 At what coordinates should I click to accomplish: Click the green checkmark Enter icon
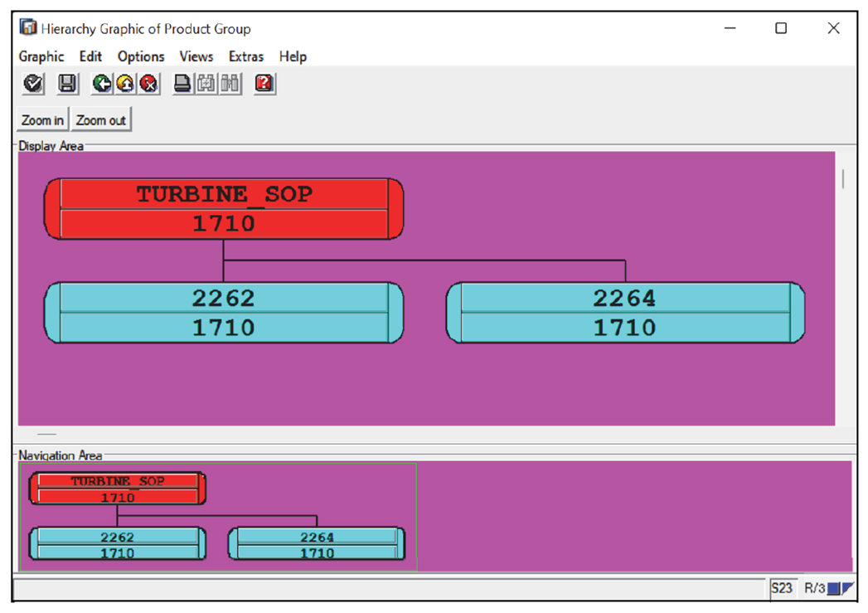(x=33, y=84)
